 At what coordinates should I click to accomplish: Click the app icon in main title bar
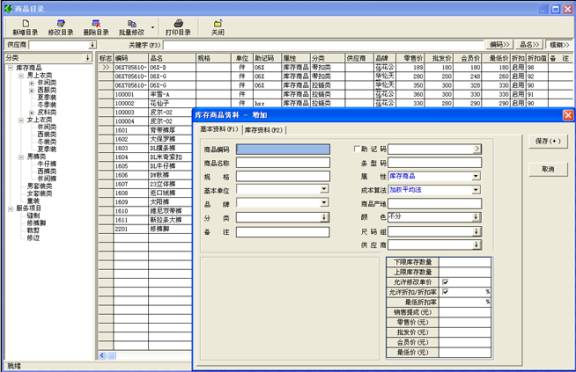(8, 8)
